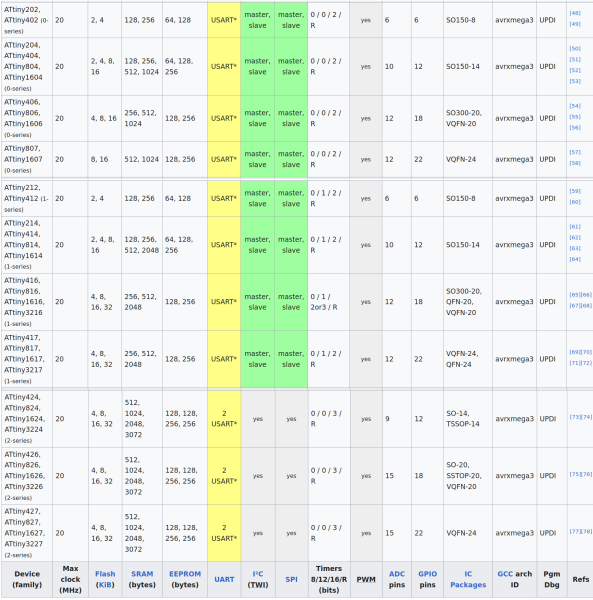
Task: Open the Flash link in table footer
Action: pyautogui.click(x=105, y=574)
